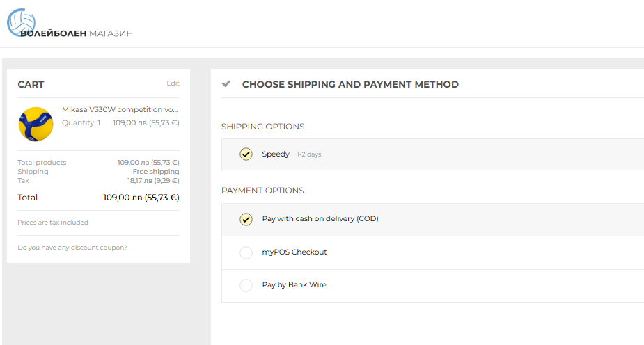Screen dimensions: 644x345
Task: Click the Total price amount in cart
Action: point(141,198)
